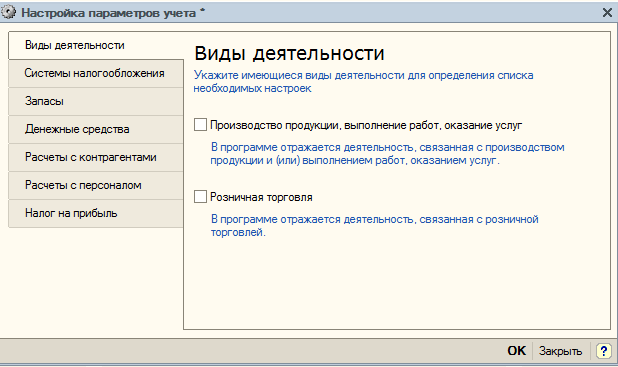
Task: Click the blue description about производством продукции
Action: point(387,154)
